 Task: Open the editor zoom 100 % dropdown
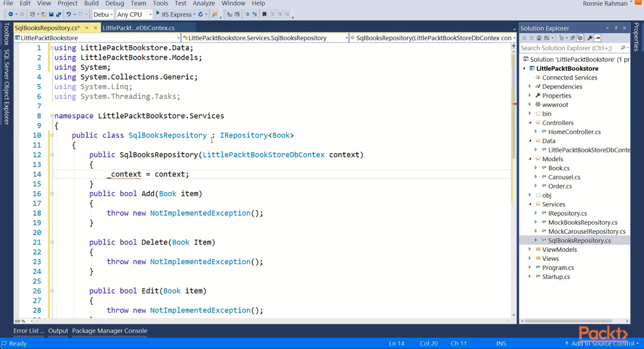coord(23,321)
